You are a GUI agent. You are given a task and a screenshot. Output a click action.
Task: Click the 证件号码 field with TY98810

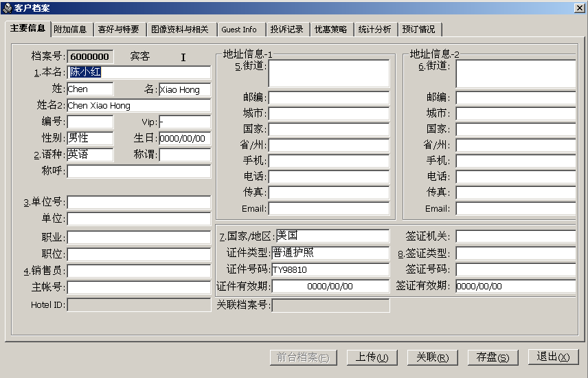pyautogui.click(x=330, y=270)
